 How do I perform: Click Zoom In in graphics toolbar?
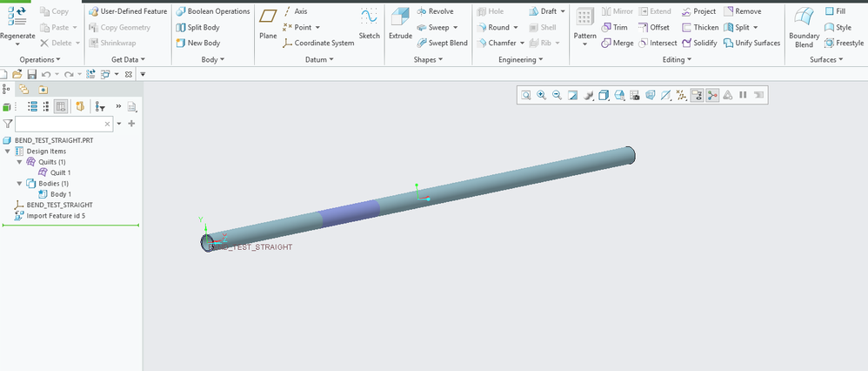point(541,95)
